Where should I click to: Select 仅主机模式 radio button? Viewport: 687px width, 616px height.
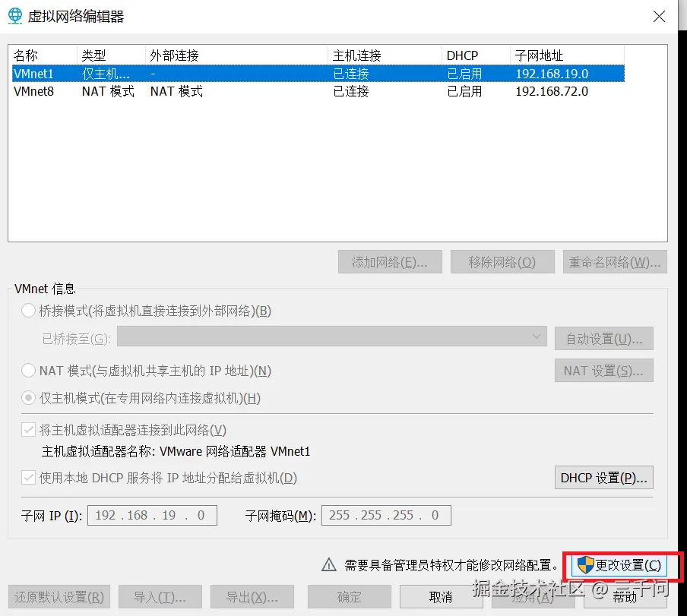tap(28, 398)
